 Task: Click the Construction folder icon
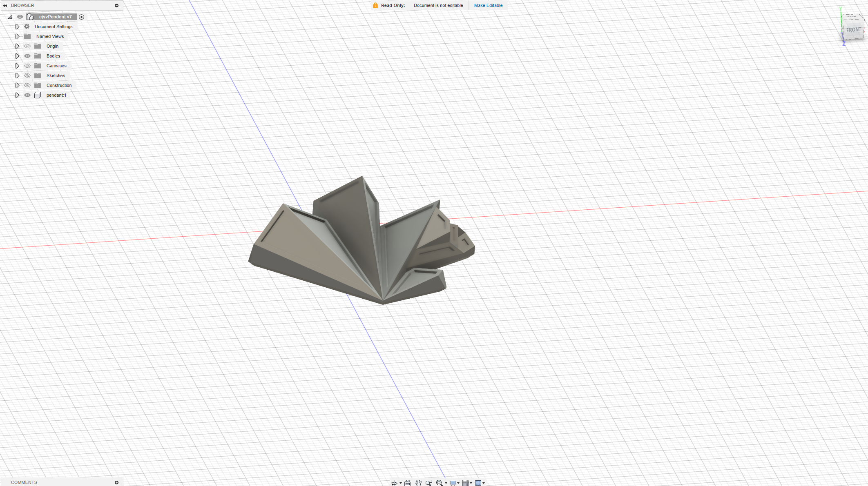click(x=38, y=85)
